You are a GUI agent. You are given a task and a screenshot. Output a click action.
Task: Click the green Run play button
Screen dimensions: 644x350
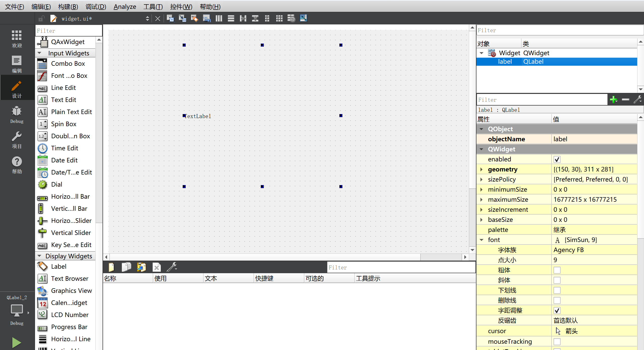pyautogui.click(x=16, y=342)
